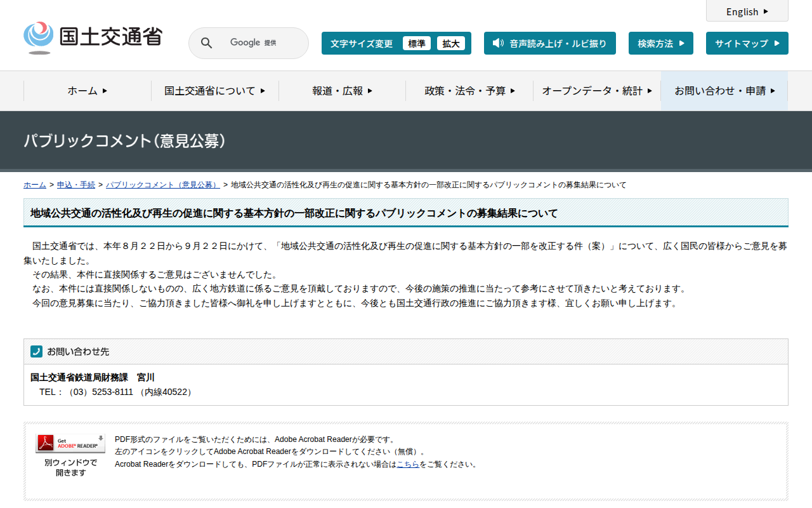
Task: Open the 検索方法 page
Action: tap(661, 43)
